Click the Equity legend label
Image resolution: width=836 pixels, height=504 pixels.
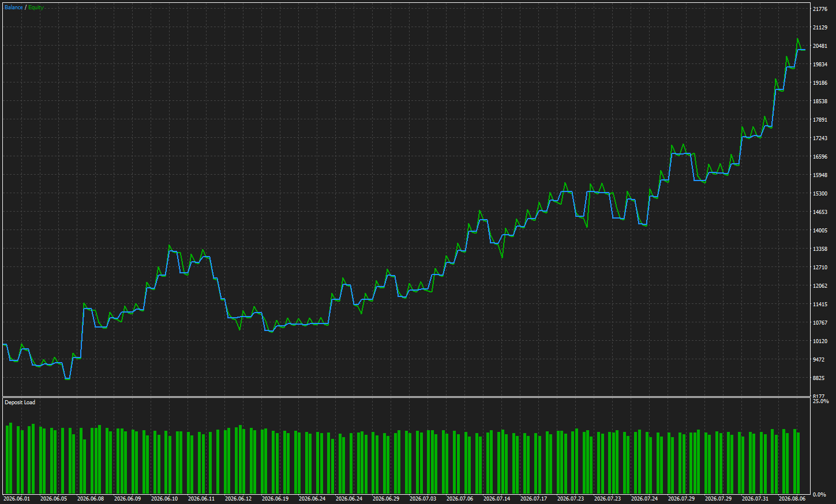[36, 7]
